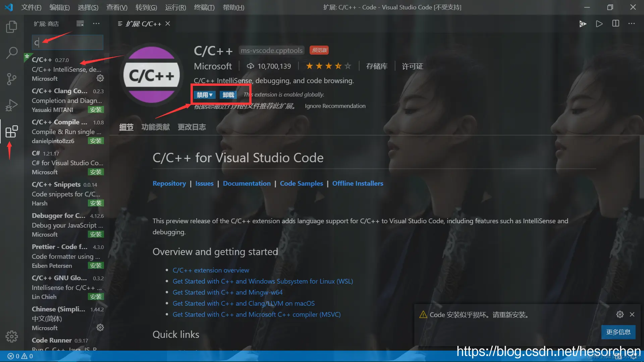The width and height of the screenshot is (644, 362).
Task: Open the Offline Installers link
Action: coord(358,183)
